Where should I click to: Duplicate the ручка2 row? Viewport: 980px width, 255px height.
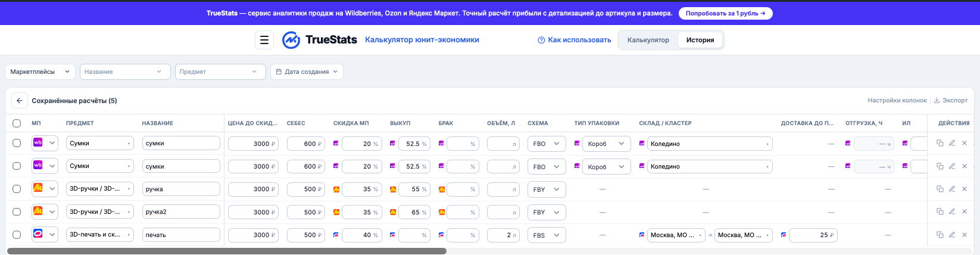(x=940, y=212)
